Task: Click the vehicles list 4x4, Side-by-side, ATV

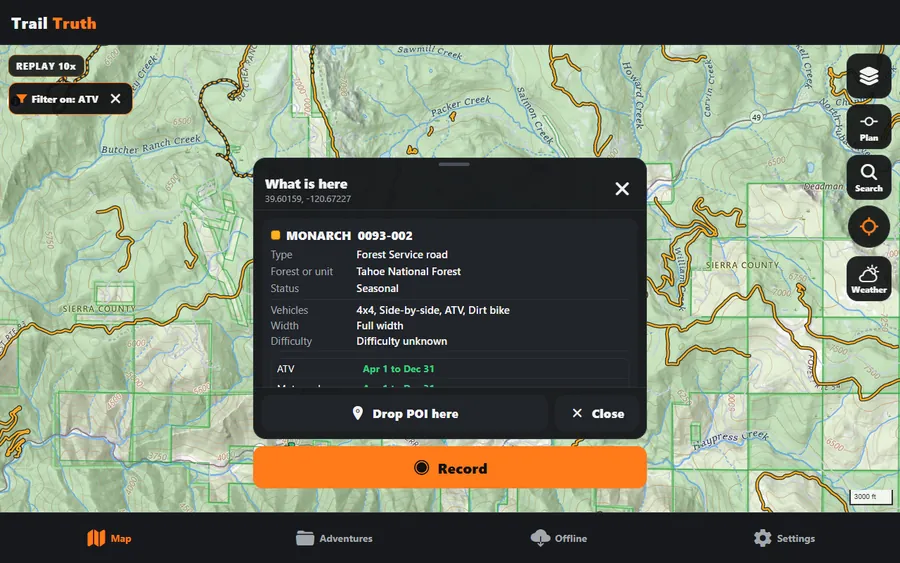Action: pyautogui.click(x=433, y=310)
